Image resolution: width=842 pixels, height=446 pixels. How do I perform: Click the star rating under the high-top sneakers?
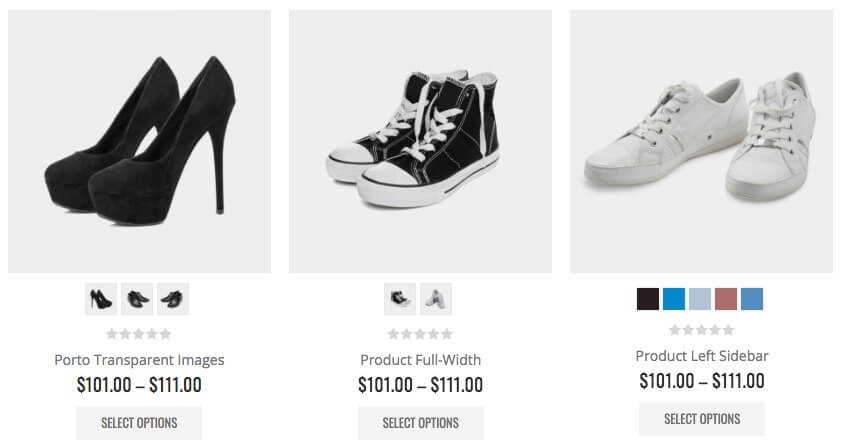[420, 334]
